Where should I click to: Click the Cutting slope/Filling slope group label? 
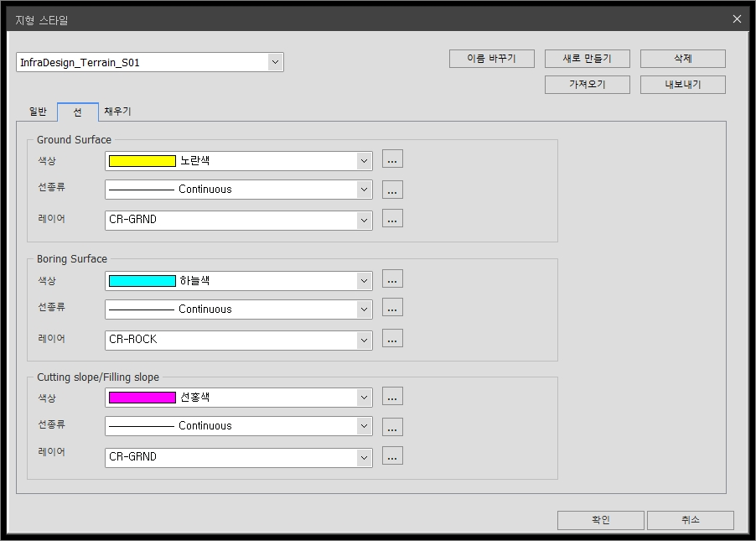pyautogui.click(x=98, y=377)
